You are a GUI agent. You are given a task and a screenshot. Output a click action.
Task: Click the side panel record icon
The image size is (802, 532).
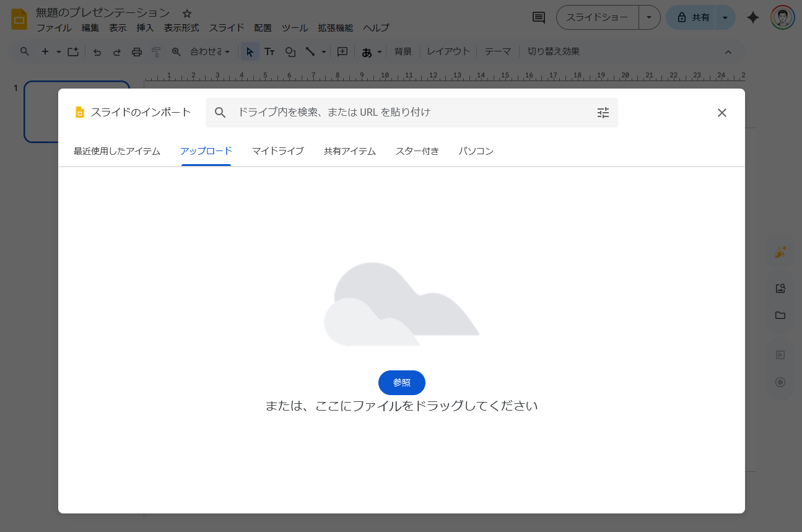[x=780, y=382]
